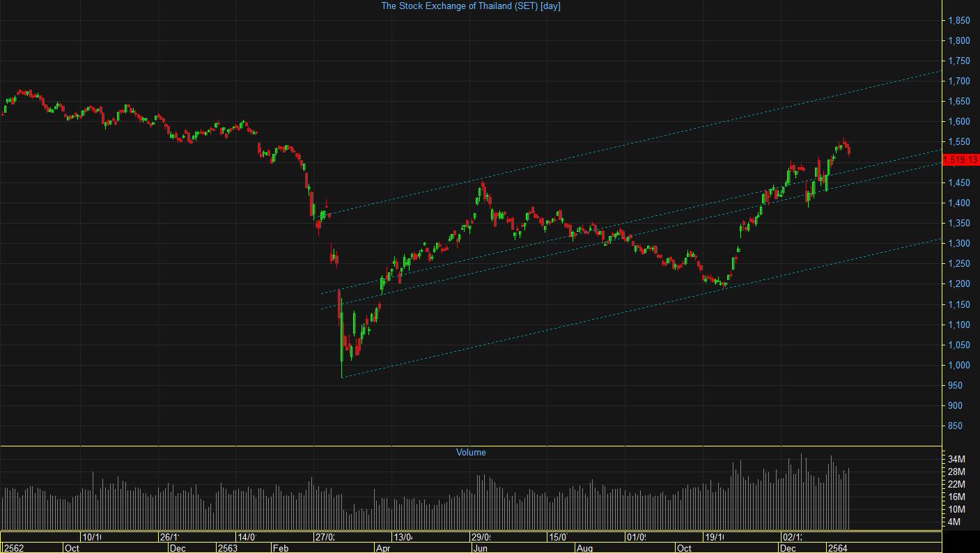Image resolution: width=980 pixels, height=553 pixels.
Task: Select the 1,750 price level label
Action: point(958,61)
